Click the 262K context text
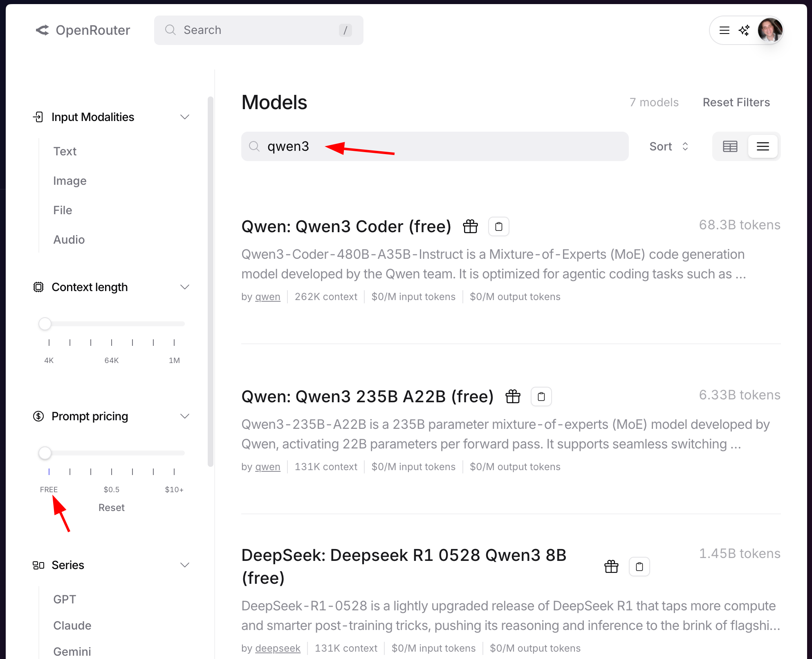 326,297
